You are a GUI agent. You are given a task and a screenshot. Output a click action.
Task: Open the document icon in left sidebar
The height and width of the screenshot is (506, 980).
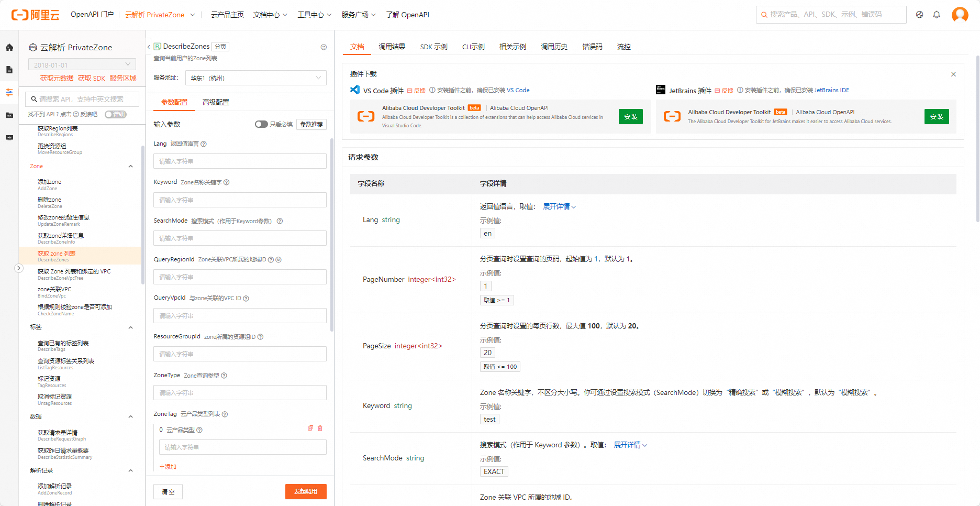pos(9,70)
